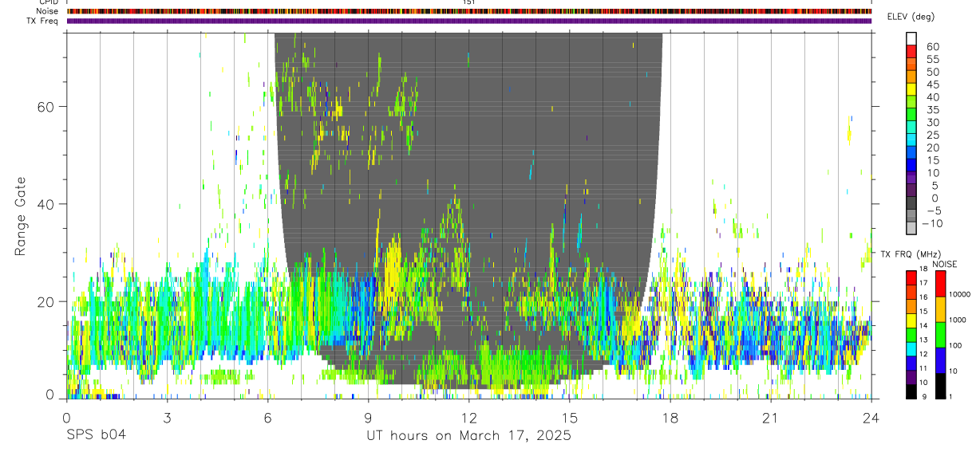980x452 pixels.
Task: Click the yellow 45 degree elevation swatch
Action: [911, 89]
